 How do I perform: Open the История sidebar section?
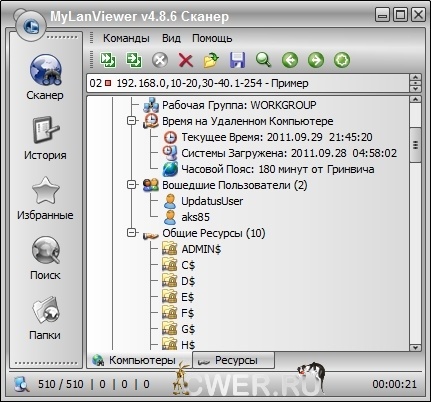pyautogui.click(x=45, y=138)
